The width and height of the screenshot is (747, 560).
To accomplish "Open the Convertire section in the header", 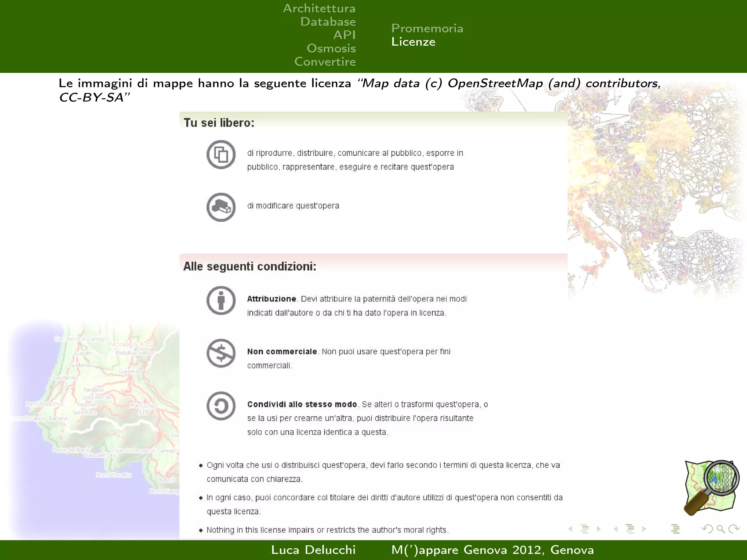I will pyautogui.click(x=325, y=62).
